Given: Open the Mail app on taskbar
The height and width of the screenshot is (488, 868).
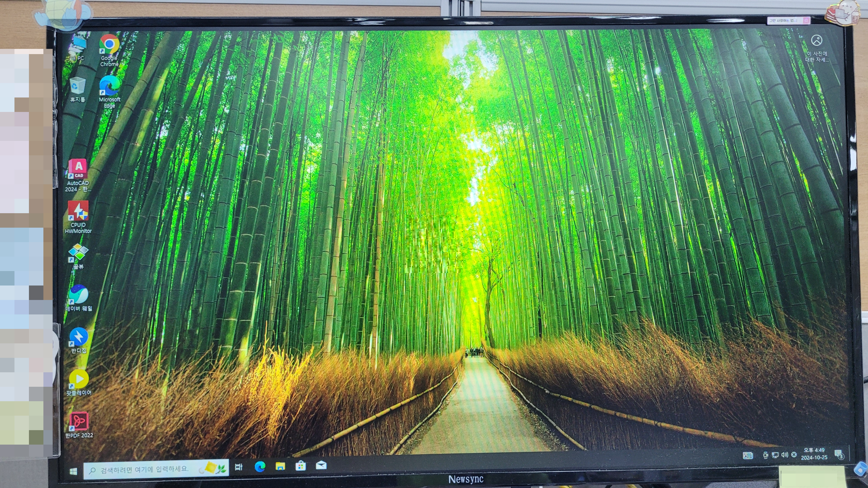Looking at the screenshot, I should click(x=321, y=465).
